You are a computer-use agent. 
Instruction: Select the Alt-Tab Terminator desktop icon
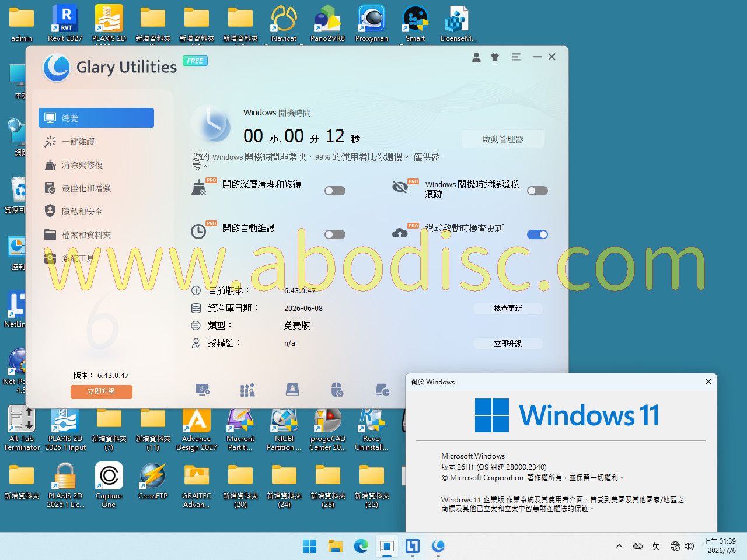click(22, 428)
